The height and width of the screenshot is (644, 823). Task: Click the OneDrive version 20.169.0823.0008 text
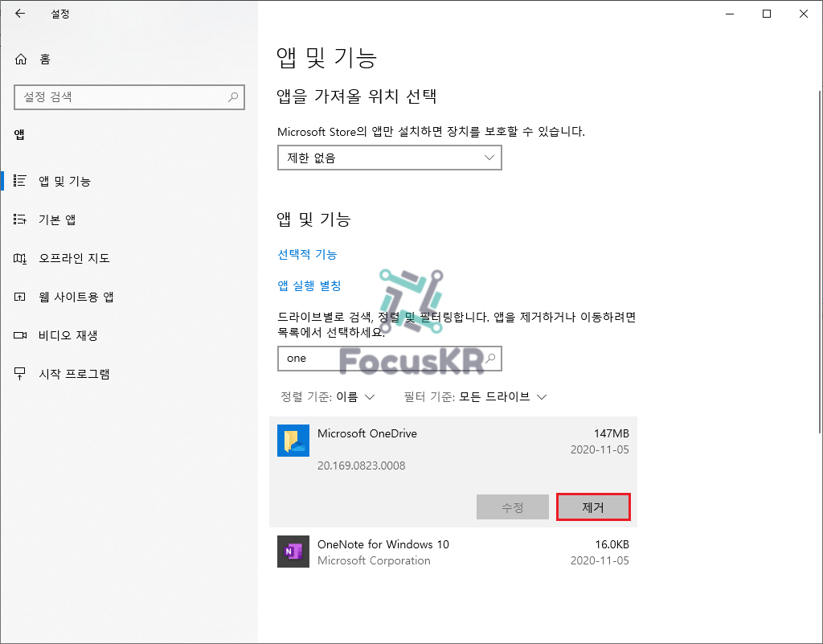[361, 466]
